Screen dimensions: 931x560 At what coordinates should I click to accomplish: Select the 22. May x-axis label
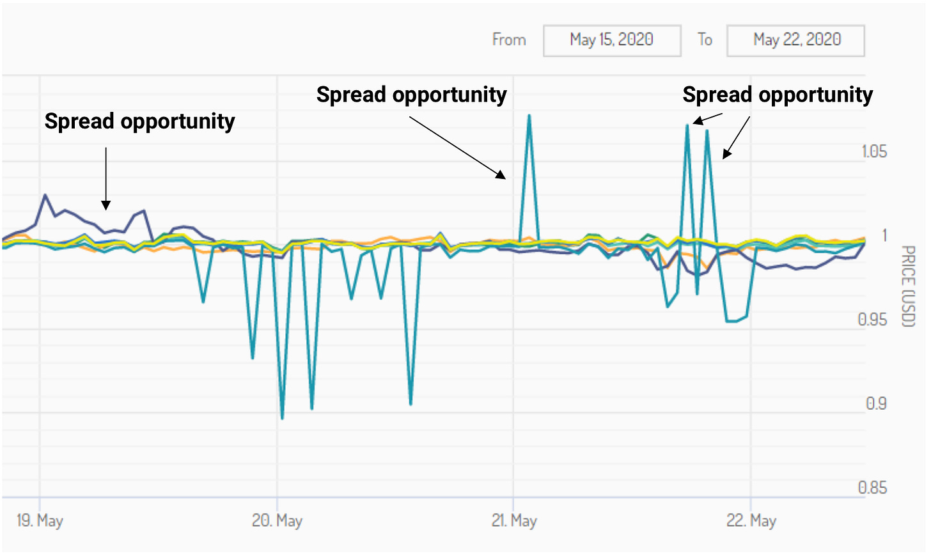[x=751, y=520]
